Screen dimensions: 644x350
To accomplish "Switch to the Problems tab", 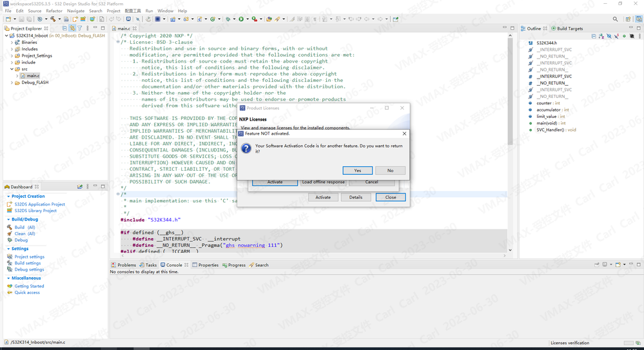I will tap(123, 265).
